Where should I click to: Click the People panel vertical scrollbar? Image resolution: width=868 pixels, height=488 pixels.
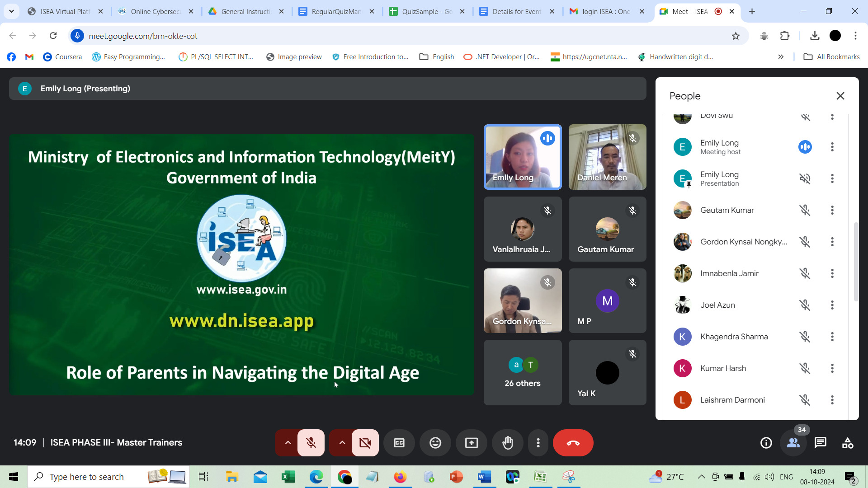pos(855,262)
